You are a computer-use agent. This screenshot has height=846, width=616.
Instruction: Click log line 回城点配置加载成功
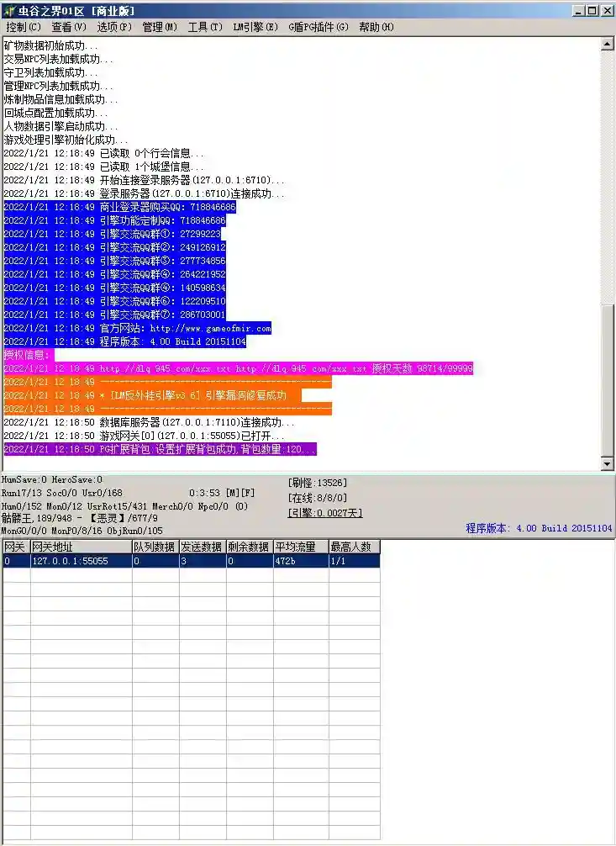(x=55, y=114)
